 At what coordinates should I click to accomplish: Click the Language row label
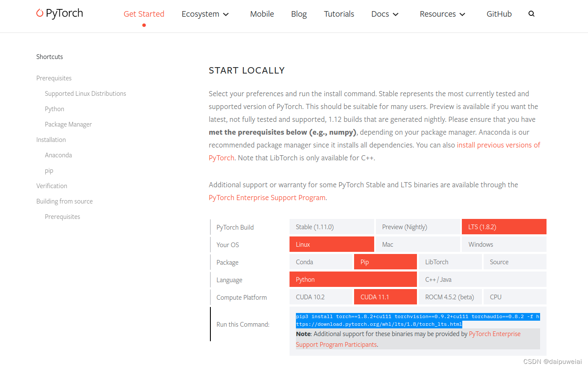[229, 280]
